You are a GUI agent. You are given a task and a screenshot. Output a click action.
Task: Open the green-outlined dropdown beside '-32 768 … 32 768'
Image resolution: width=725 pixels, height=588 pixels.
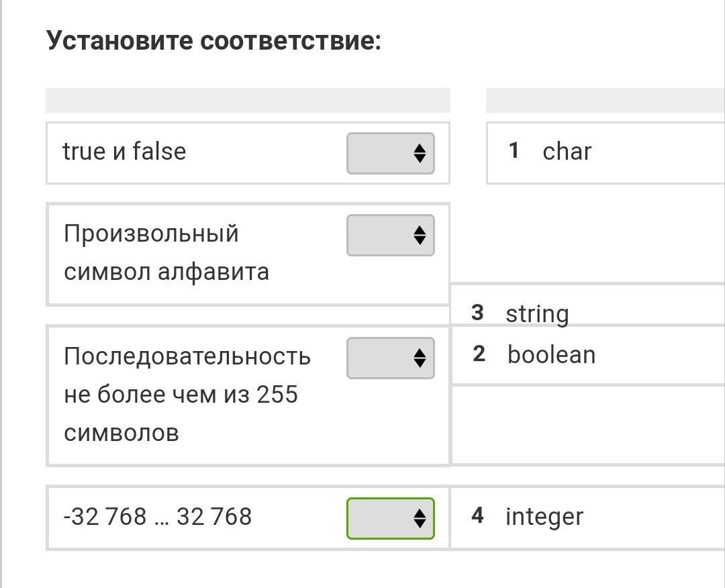click(390, 518)
